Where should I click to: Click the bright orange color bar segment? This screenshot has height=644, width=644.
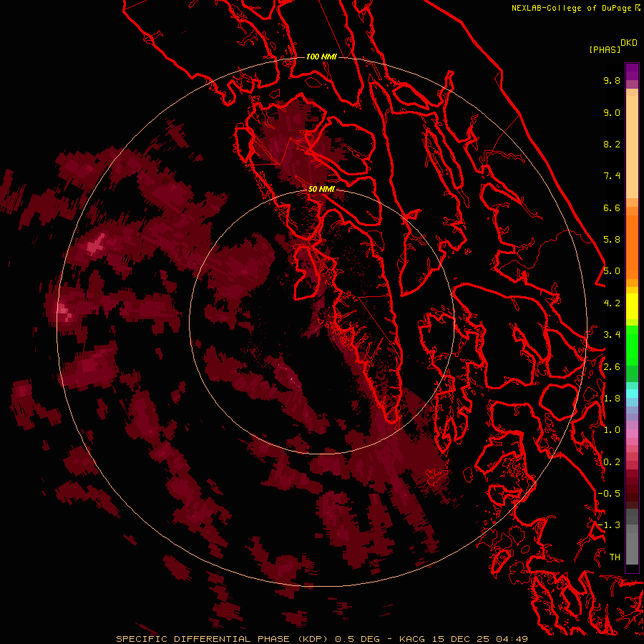pyautogui.click(x=632, y=246)
